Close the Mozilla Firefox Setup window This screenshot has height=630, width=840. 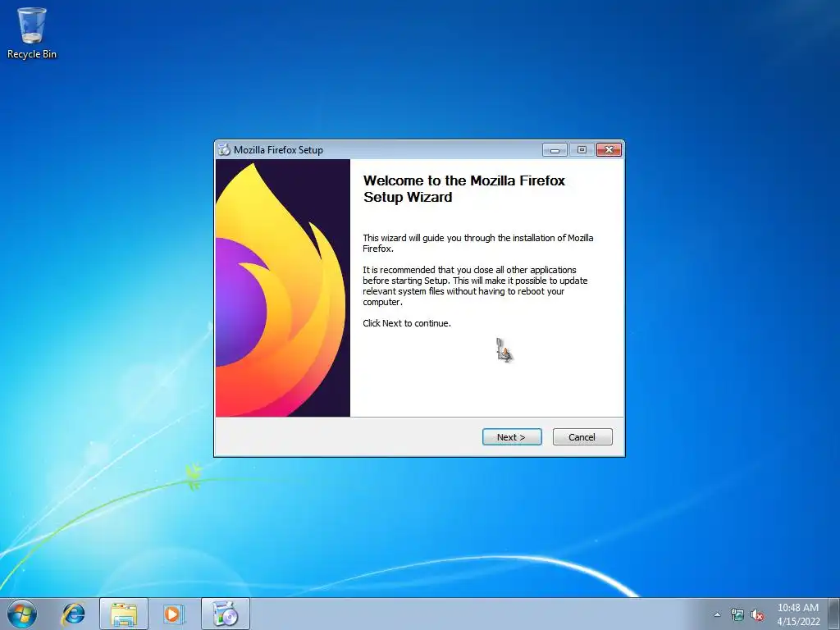tap(609, 150)
